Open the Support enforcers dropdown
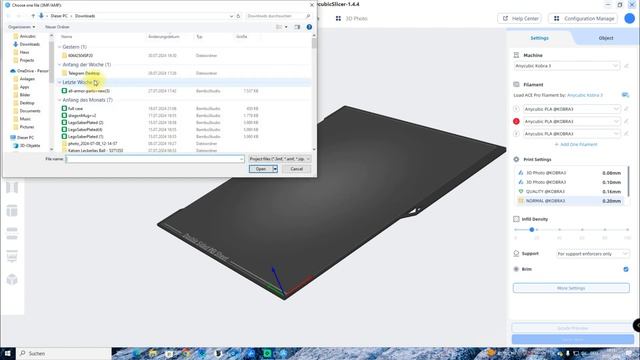Image resolution: width=640 pixels, height=360 pixels. 593,254
